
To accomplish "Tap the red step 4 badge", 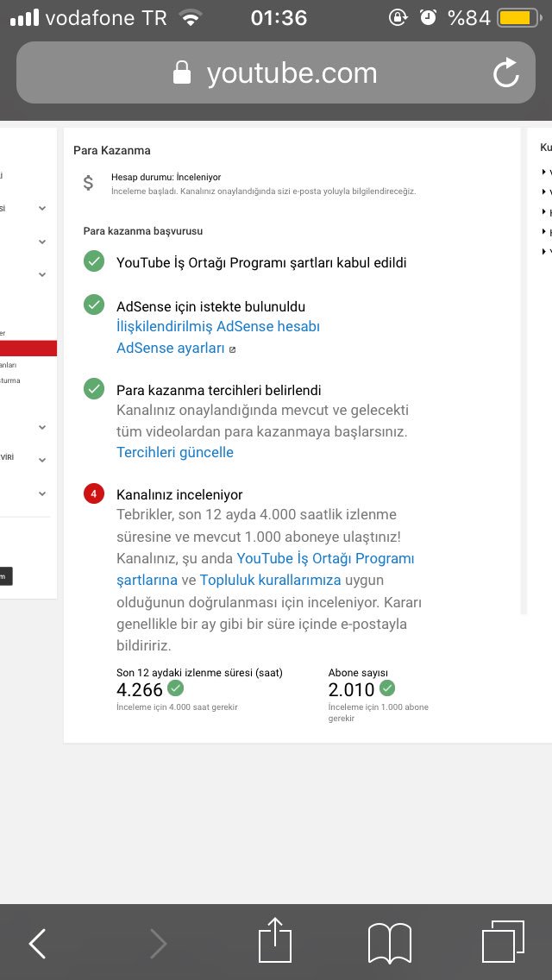I will coord(94,493).
